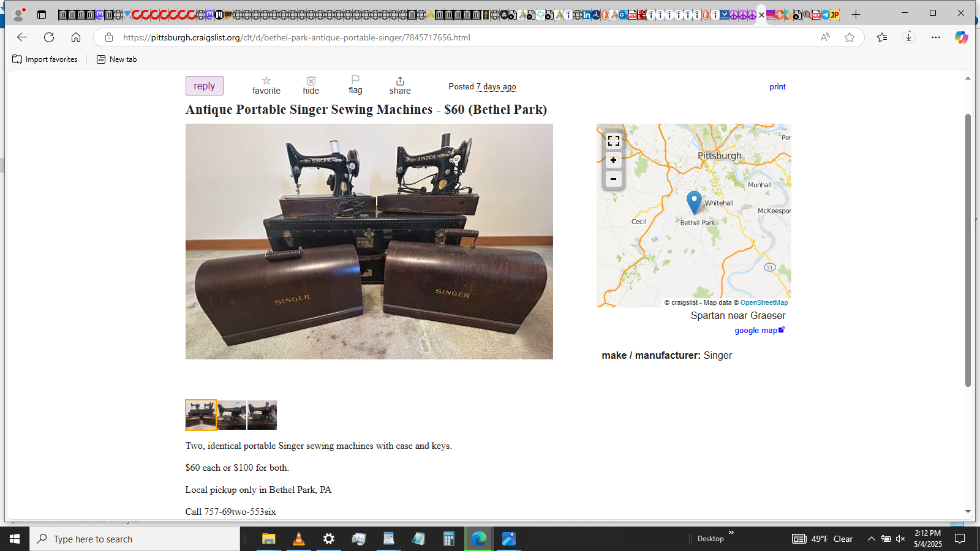Click the scrollbar up arrow
The image size is (980, 551).
(968, 78)
